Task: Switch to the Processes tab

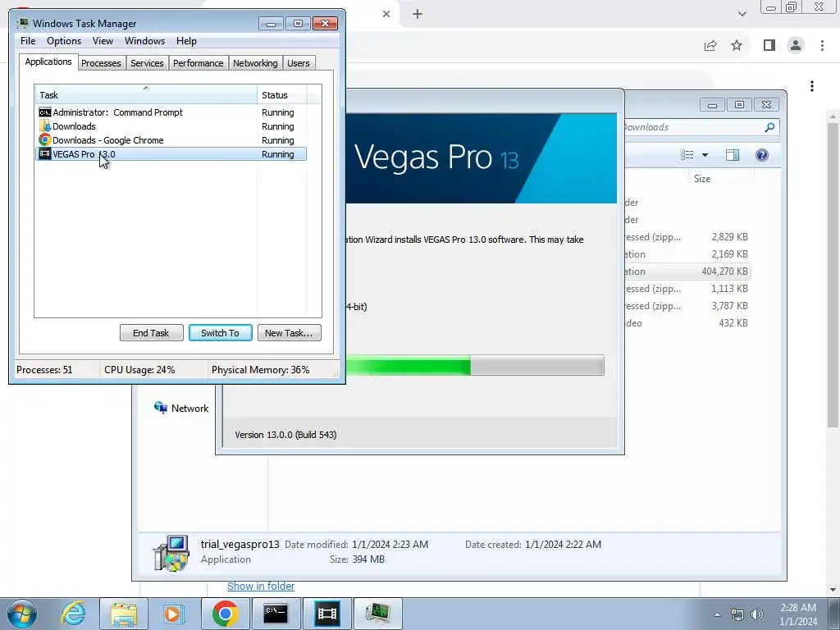Action: (x=101, y=63)
